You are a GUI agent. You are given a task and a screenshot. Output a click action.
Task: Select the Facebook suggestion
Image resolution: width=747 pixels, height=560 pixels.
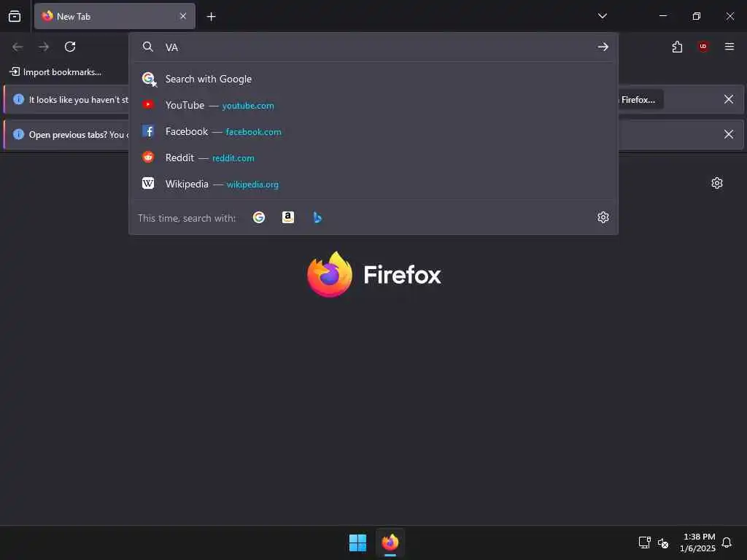373,131
